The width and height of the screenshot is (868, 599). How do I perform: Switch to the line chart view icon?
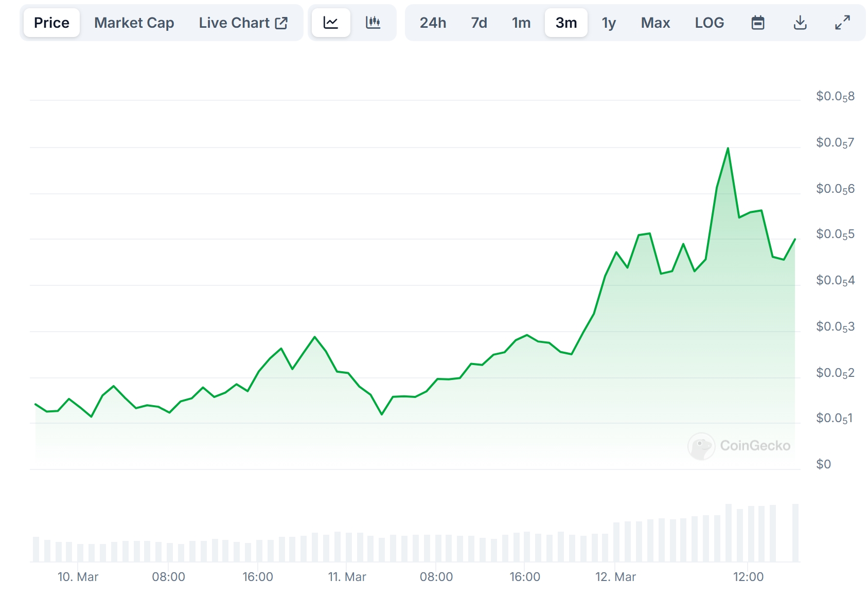point(331,23)
